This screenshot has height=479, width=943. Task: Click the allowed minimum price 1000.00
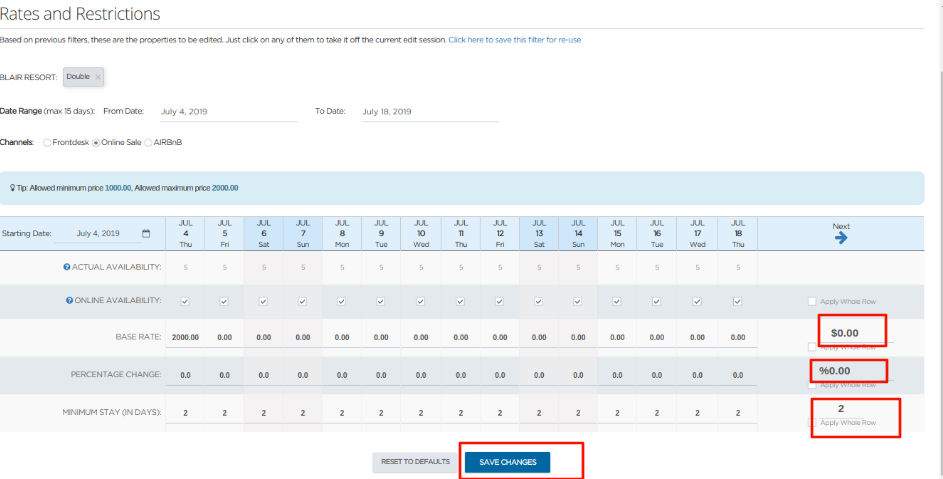click(x=118, y=188)
